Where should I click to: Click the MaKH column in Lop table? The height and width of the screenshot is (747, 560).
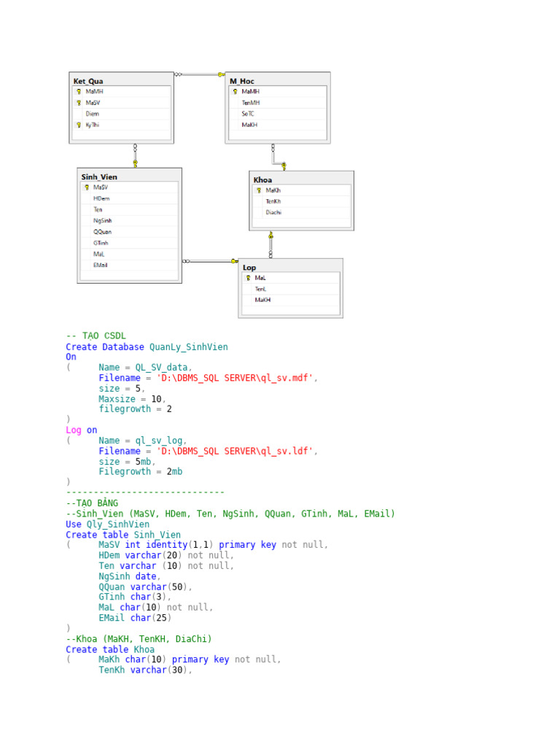tap(262, 300)
